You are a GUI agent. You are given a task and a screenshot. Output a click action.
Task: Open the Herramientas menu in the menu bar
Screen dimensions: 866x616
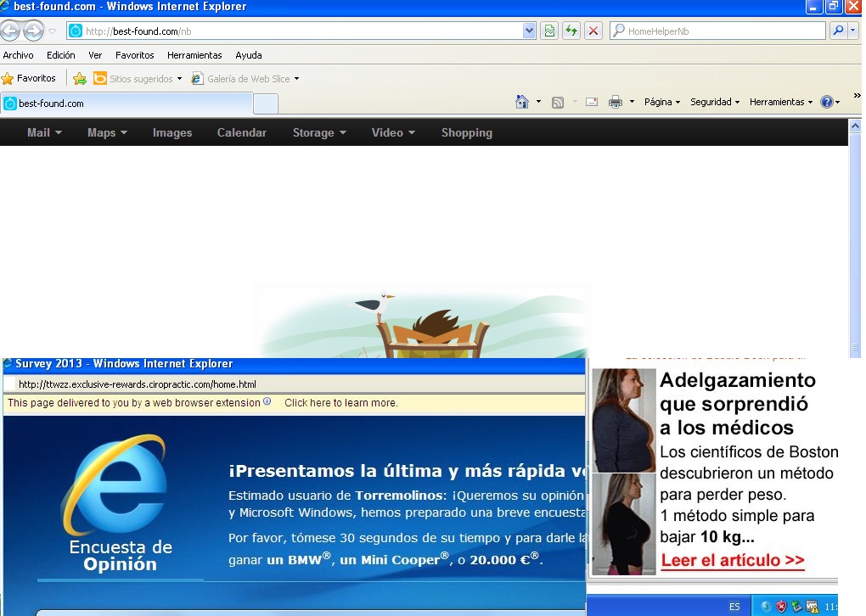click(x=194, y=55)
